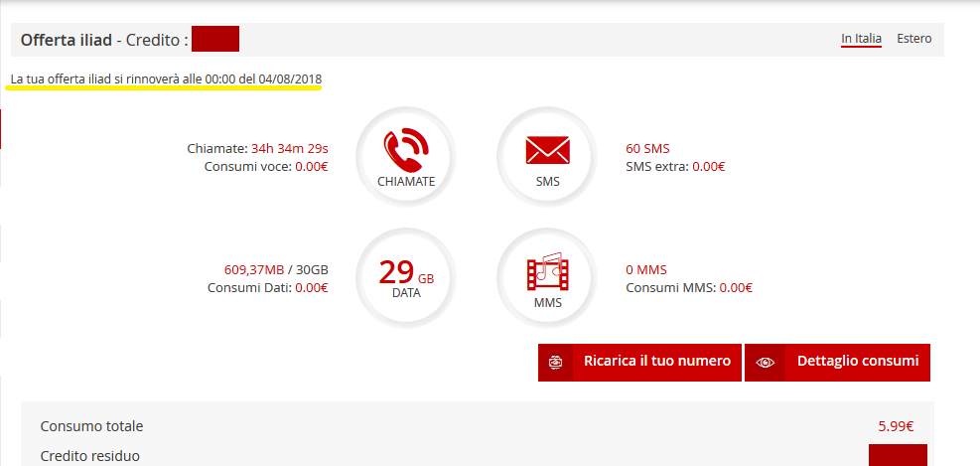The height and width of the screenshot is (466, 980).
Task: Click the recharge icon beside Ricarica
Action: click(556, 362)
